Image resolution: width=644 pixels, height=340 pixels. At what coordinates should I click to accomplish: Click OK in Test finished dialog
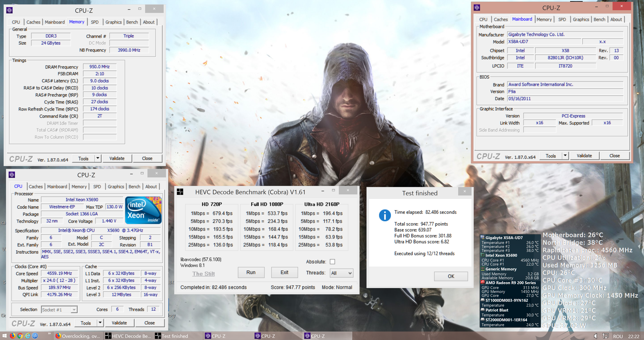point(451,276)
